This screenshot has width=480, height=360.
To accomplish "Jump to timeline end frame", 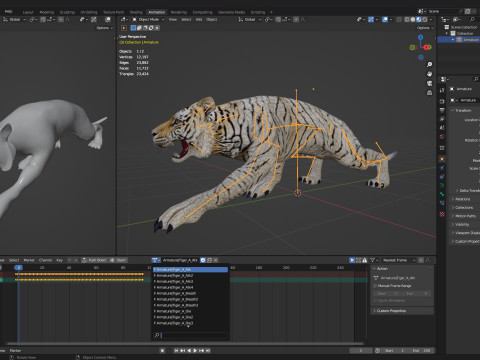I will (208, 350).
